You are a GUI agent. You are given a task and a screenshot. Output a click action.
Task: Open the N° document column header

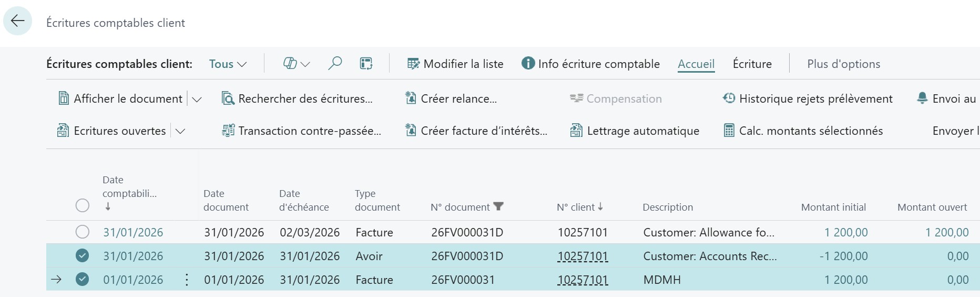pyautogui.click(x=460, y=207)
